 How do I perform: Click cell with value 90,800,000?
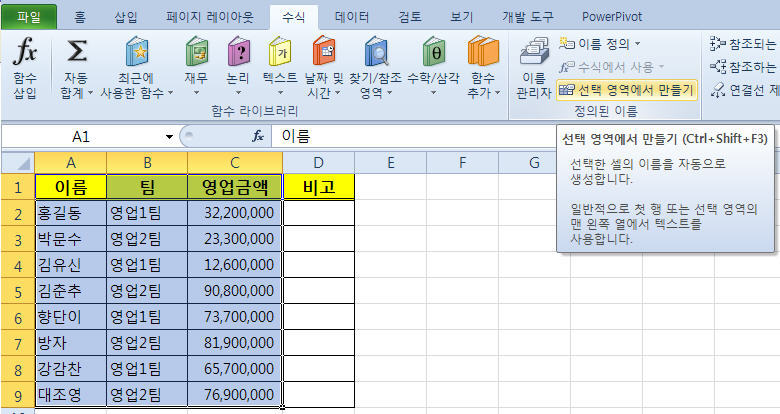pyautogui.click(x=235, y=291)
